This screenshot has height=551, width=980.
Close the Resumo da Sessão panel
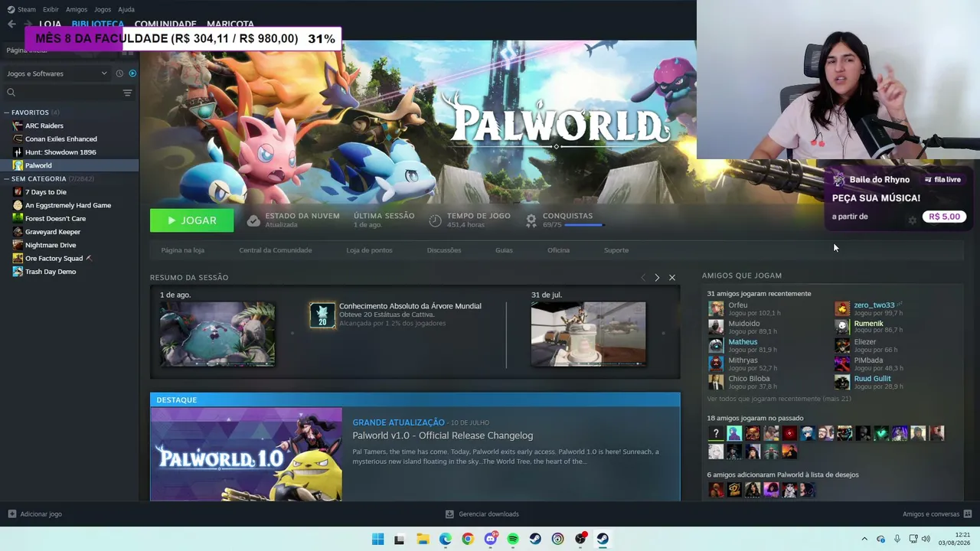[672, 278]
